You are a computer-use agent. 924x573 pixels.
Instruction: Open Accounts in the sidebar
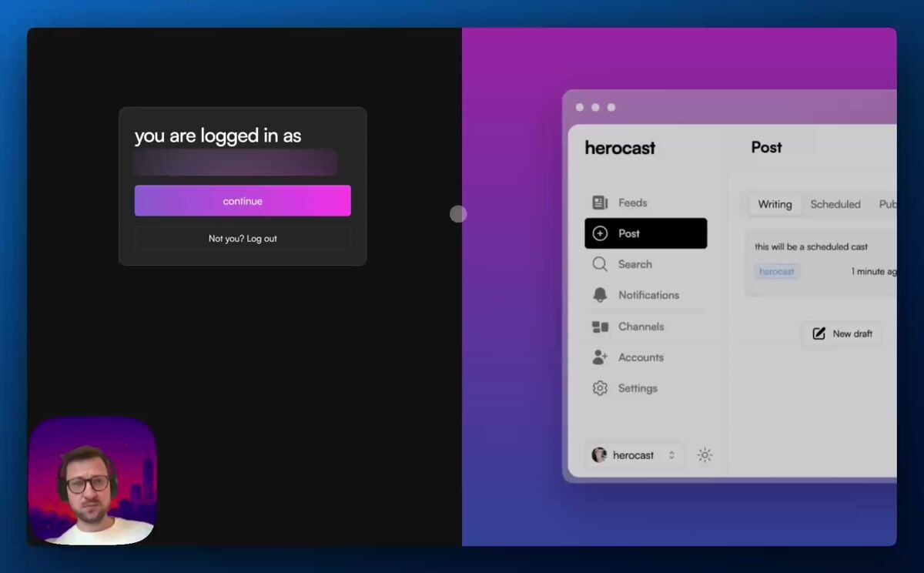click(x=646, y=357)
